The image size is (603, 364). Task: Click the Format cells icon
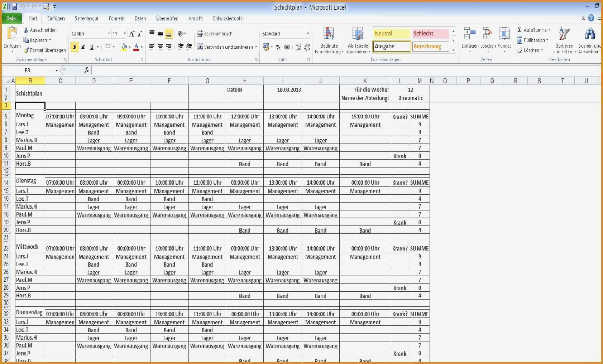pos(504,34)
